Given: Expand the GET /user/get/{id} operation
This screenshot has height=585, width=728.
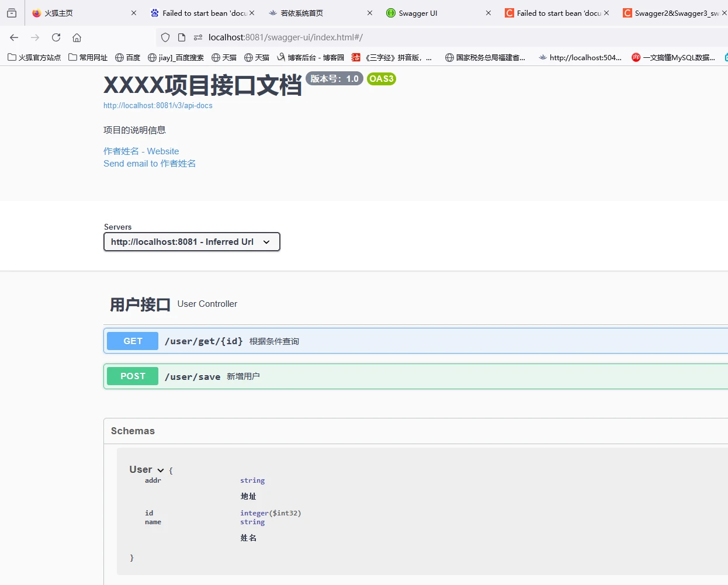Looking at the screenshot, I should (416, 341).
